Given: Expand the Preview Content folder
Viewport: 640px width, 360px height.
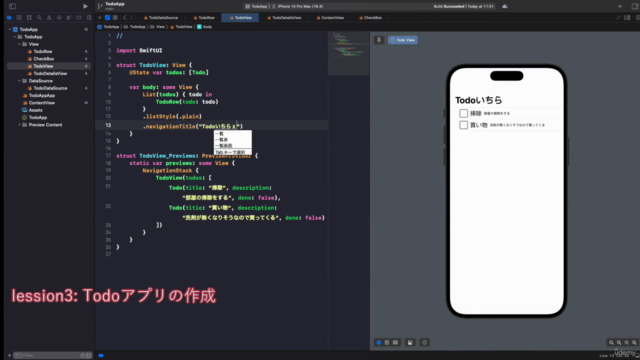Looking at the screenshot, I should pyautogui.click(x=19, y=125).
